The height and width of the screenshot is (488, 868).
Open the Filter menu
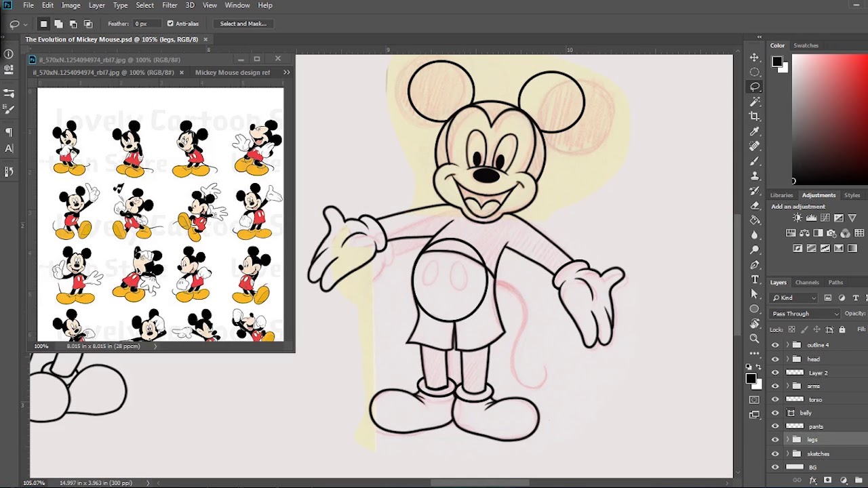(x=170, y=5)
